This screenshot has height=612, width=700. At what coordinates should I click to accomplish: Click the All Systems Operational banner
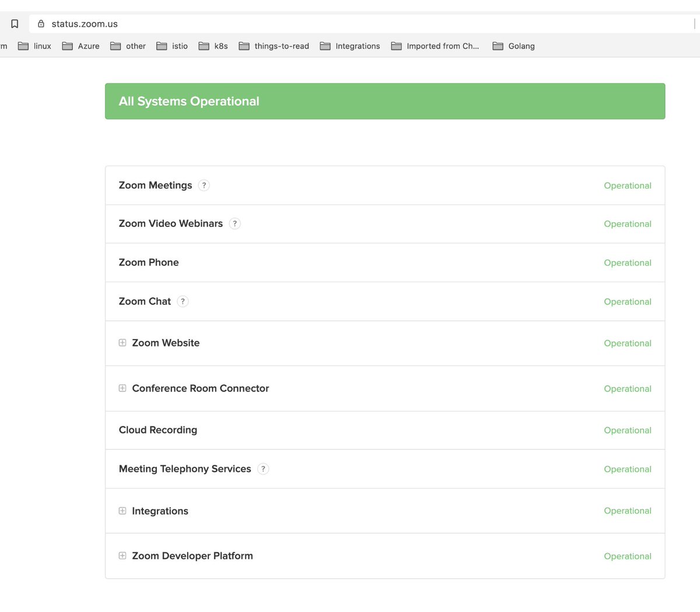click(385, 102)
